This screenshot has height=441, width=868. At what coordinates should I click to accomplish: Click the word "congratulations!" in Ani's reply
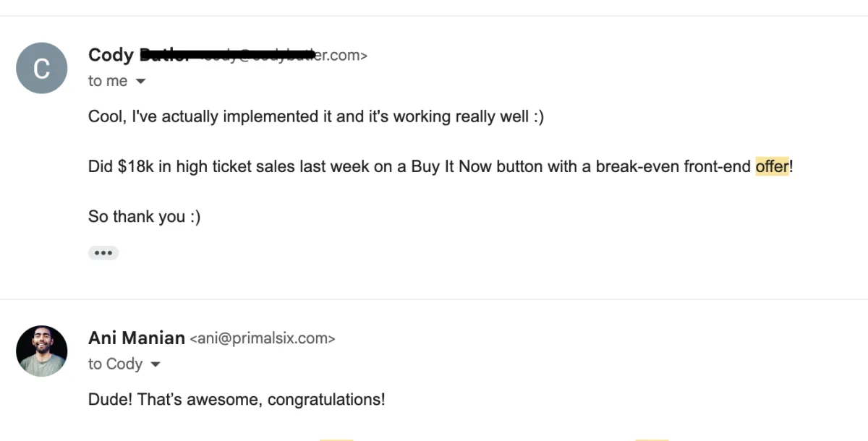[x=326, y=399]
